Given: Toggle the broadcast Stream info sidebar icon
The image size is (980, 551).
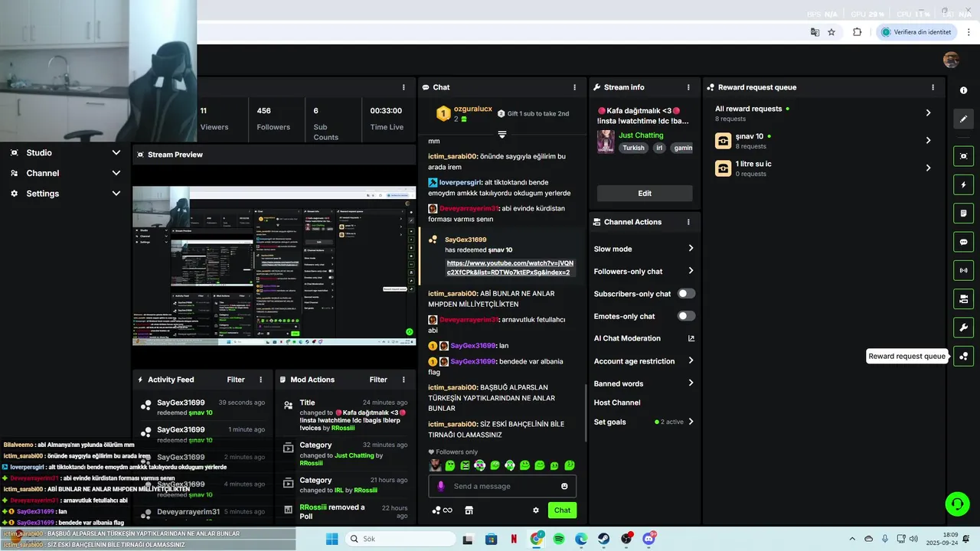Looking at the screenshot, I should [963, 270].
